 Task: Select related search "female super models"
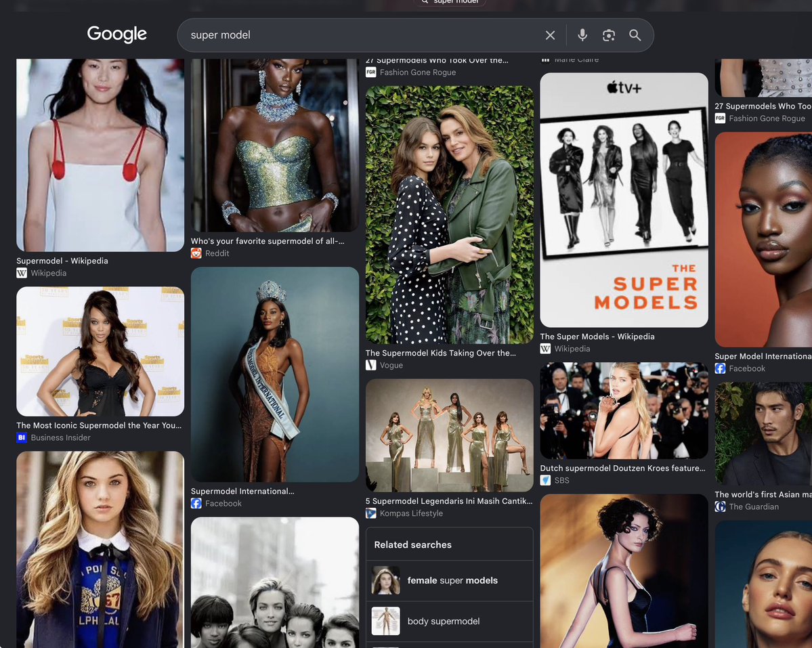450,580
